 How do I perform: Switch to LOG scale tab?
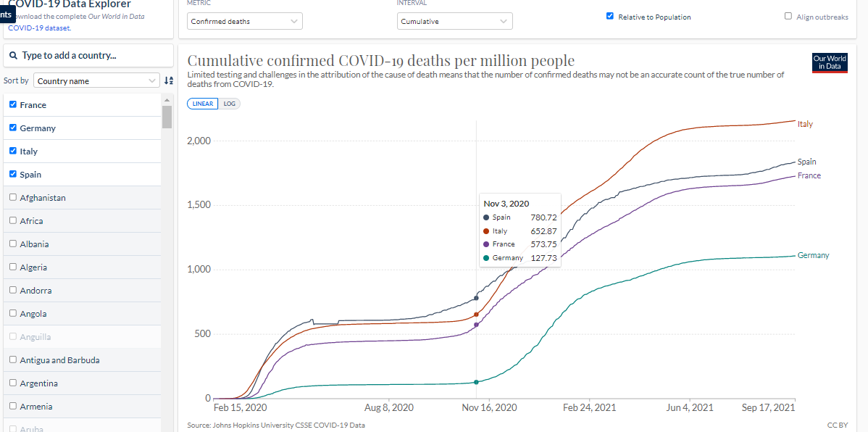(x=229, y=104)
